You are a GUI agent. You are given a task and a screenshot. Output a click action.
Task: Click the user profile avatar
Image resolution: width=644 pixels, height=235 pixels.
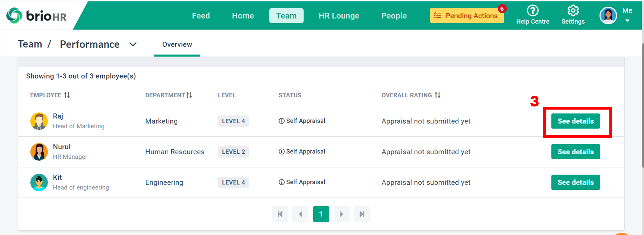[608, 15]
